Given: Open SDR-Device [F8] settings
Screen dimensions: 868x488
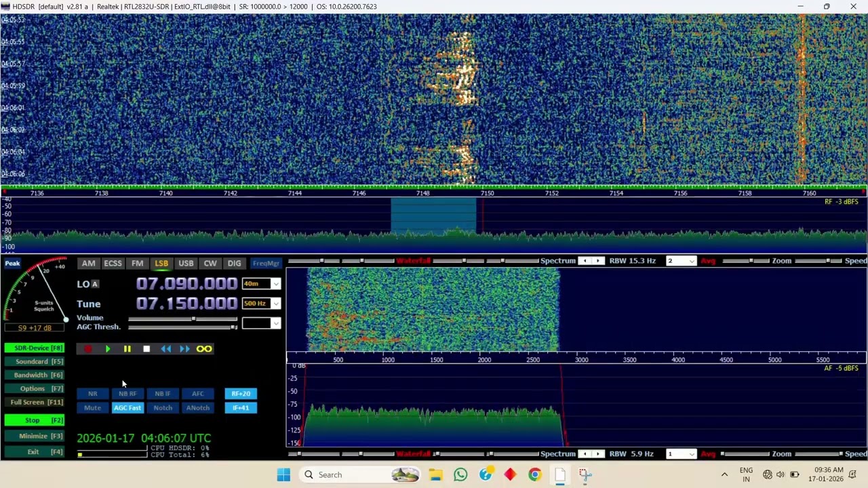Looking at the screenshot, I should pyautogui.click(x=35, y=348).
